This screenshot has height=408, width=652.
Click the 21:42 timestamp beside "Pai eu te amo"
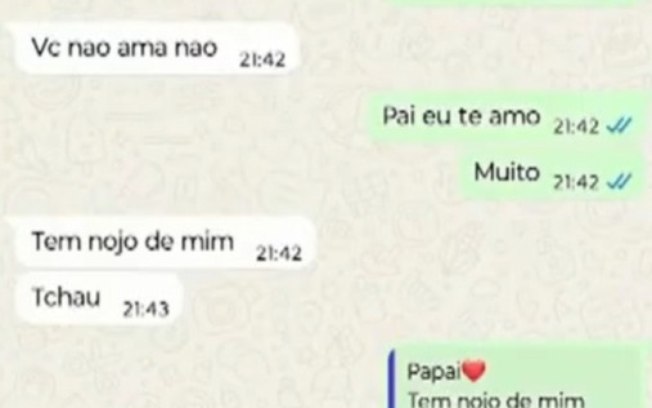point(576,126)
